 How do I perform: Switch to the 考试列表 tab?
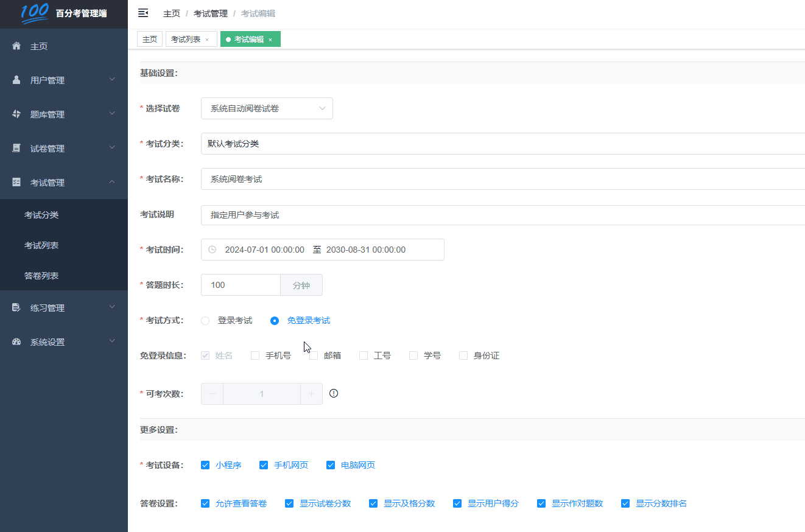[186, 38]
